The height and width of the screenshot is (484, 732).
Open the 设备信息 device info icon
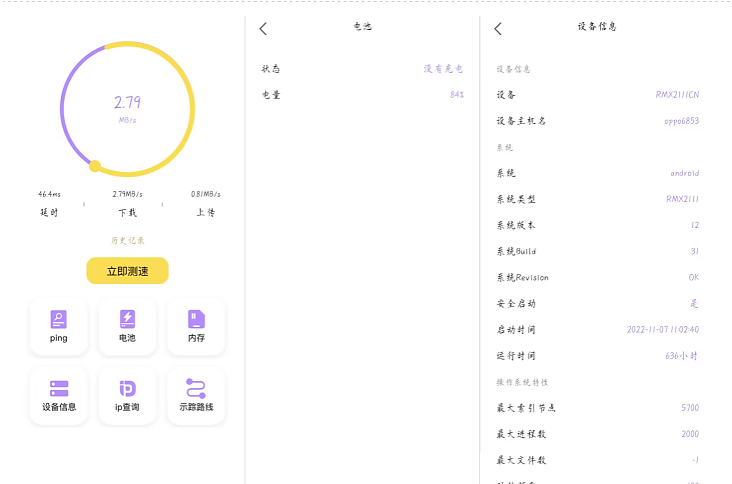(58, 395)
